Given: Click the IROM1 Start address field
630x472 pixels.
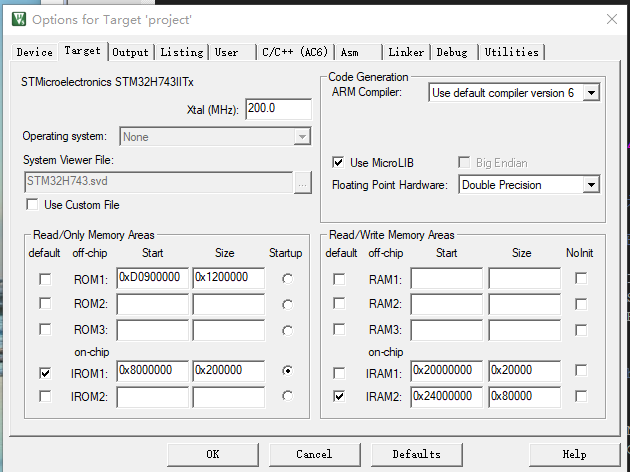Looking at the screenshot, I should (x=153, y=370).
